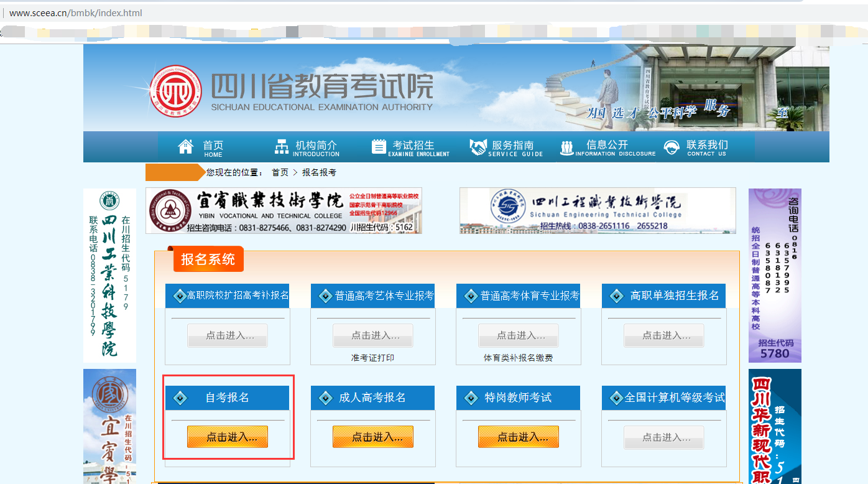Enter the 自考报名 registration via 点击进入
Screen dimensions: 868x484
(x=227, y=436)
